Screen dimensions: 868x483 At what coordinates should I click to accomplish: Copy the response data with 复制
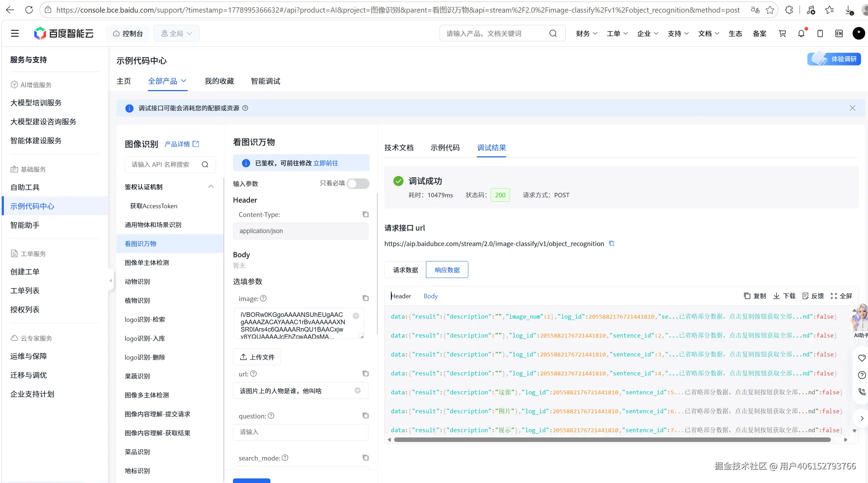(x=755, y=296)
